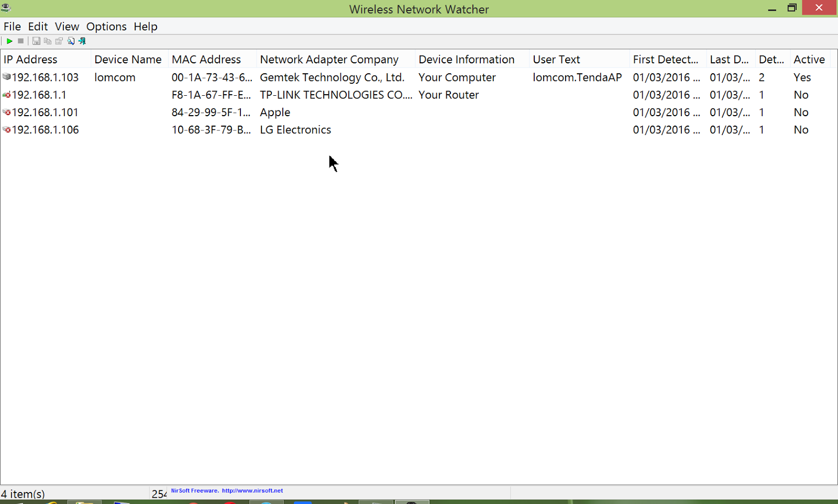
Task: Click the Find magnifier toolbar icon
Action: click(71, 41)
